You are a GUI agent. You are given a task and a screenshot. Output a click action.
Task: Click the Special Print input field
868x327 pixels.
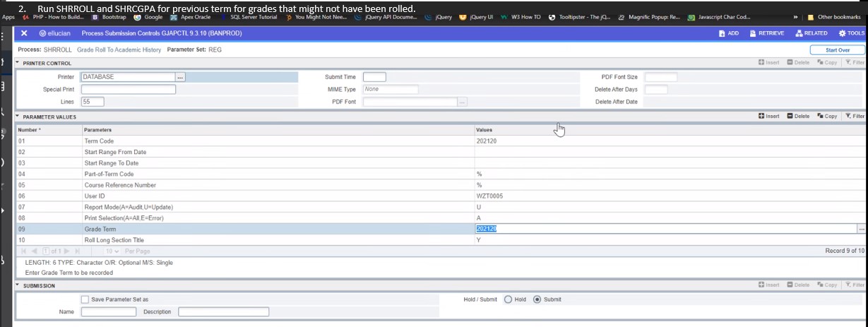(129, 90)
